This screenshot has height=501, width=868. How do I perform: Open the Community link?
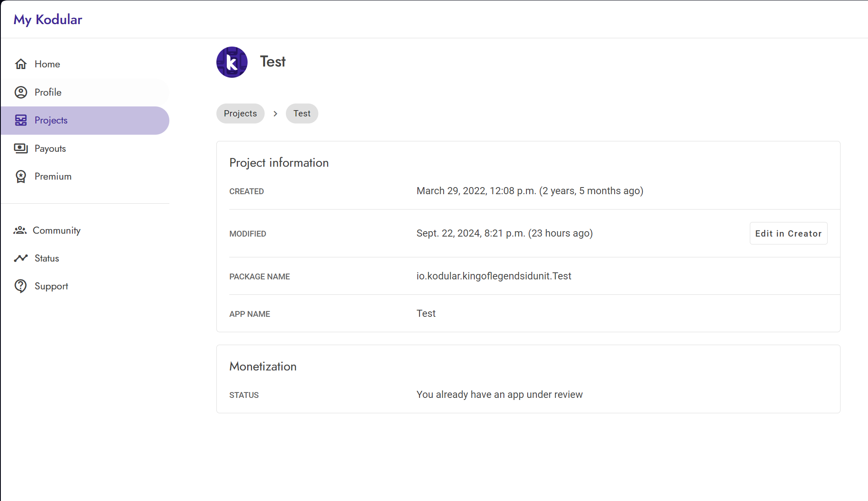pos(57,230)
